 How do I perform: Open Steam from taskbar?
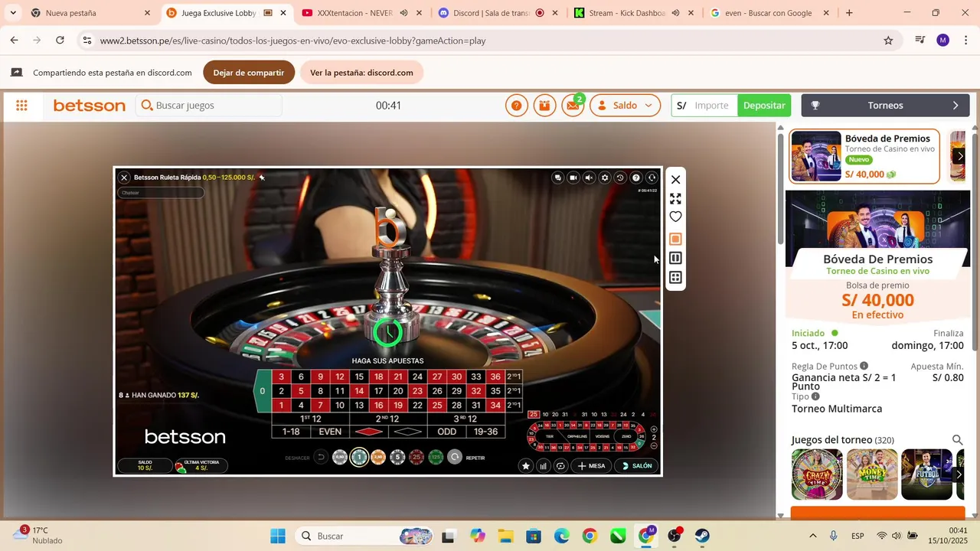click(x=702, y=536)
